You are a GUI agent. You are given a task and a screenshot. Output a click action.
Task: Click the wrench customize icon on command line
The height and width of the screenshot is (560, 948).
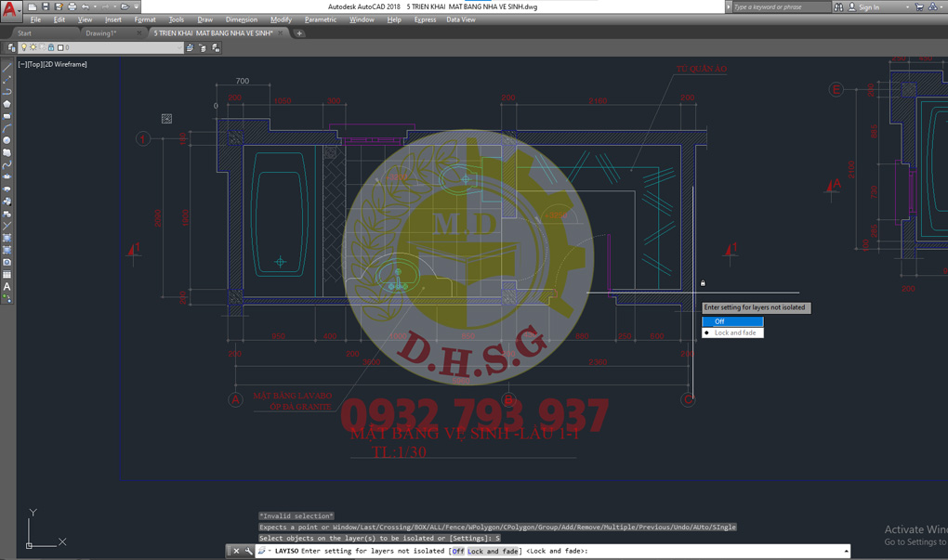[x=248, y=551]
